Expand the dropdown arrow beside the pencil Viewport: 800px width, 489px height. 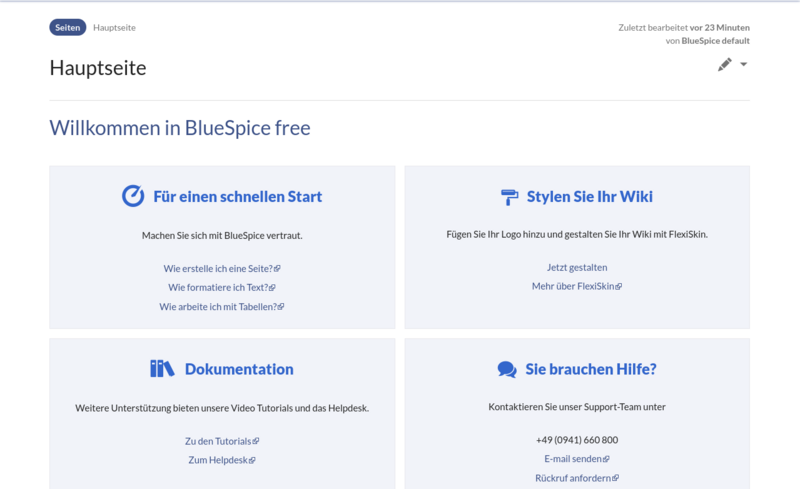pyautogui.click(x=744, y=65)
